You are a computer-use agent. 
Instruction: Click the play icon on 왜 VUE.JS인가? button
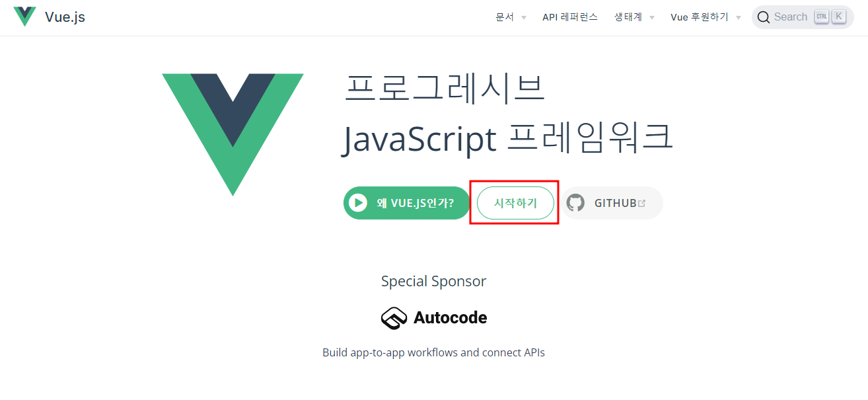click(357, 203)
